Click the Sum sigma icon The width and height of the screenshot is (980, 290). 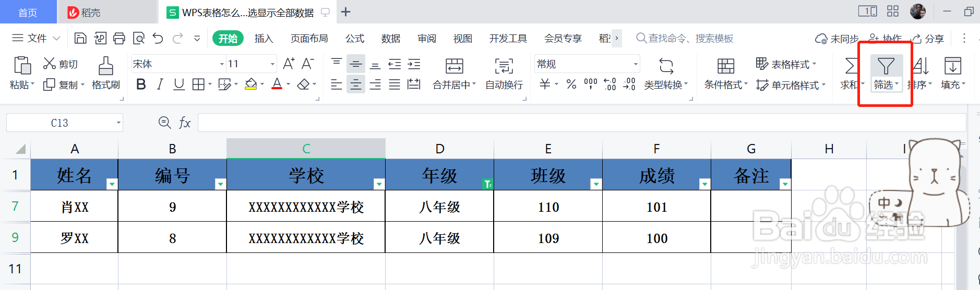pyautogui.click(x=851, y=66)
